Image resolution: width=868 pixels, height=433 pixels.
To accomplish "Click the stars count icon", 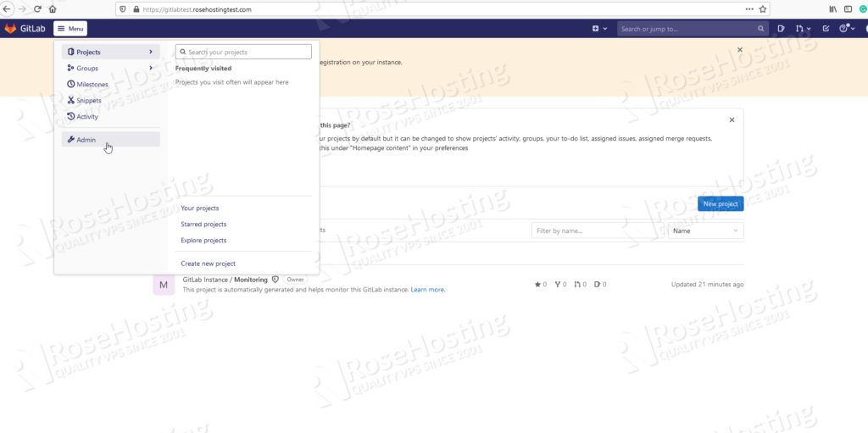I will click(x=537, y=285).
